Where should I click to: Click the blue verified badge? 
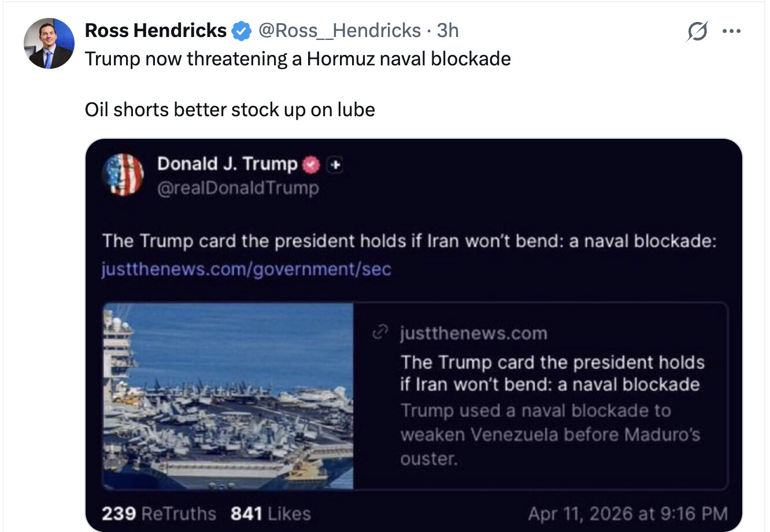(x=242, y=31)
